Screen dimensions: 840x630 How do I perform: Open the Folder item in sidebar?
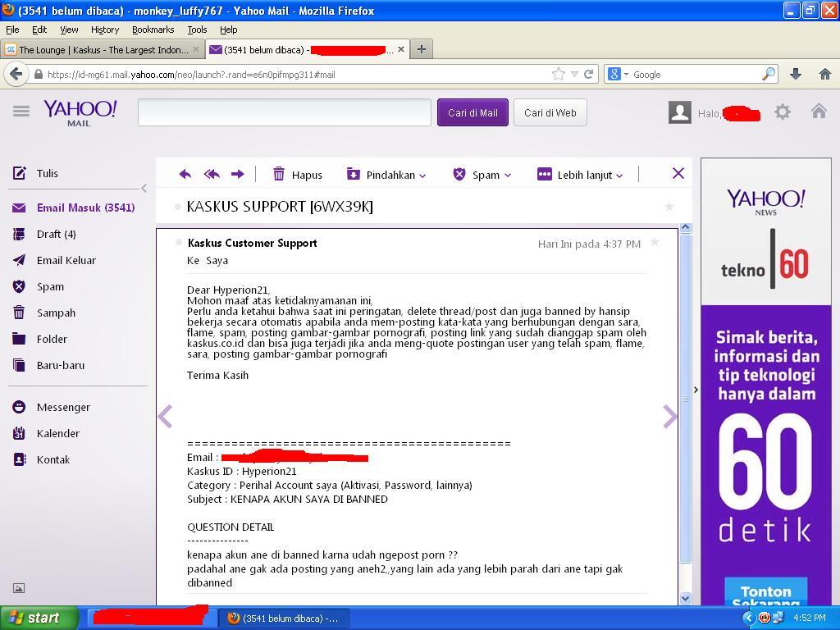[39, 339]
